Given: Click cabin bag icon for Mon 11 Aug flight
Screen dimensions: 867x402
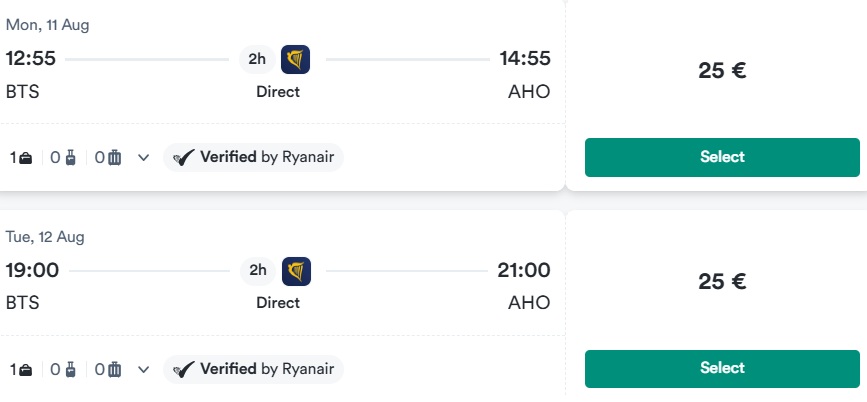Looking at the screenshot, I should pos(70,158).
